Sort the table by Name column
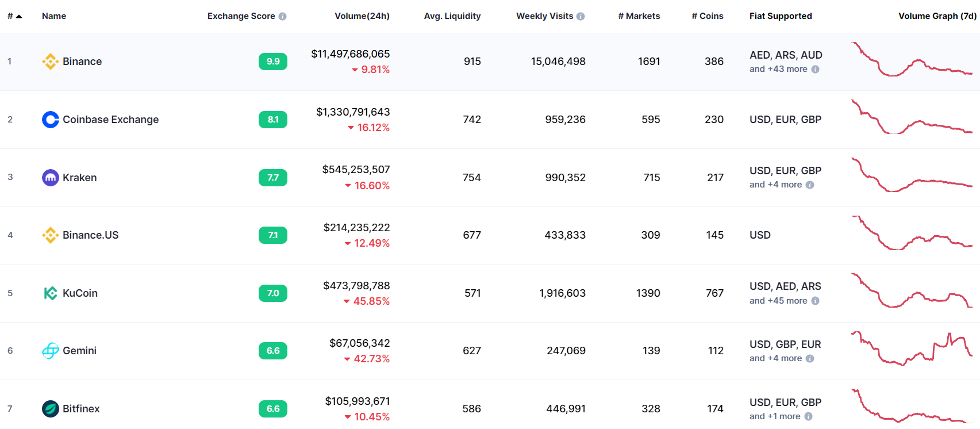980x429 pixels. coord(54,16)
